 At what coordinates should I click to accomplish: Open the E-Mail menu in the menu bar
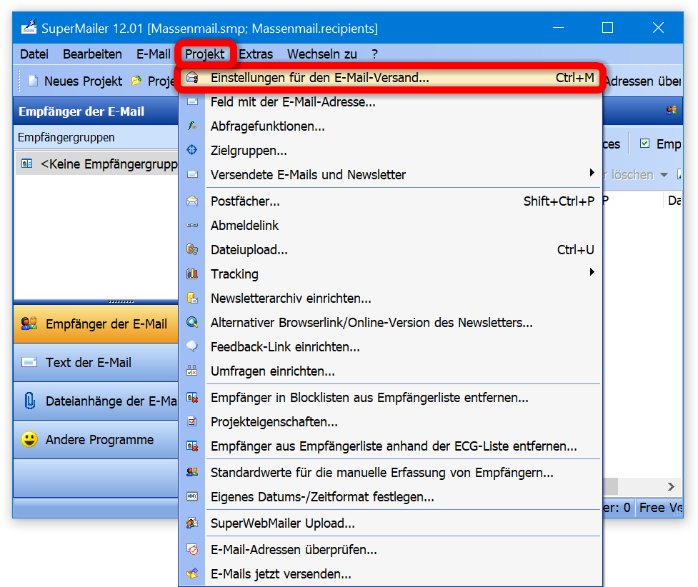click(x=153, y=54)
